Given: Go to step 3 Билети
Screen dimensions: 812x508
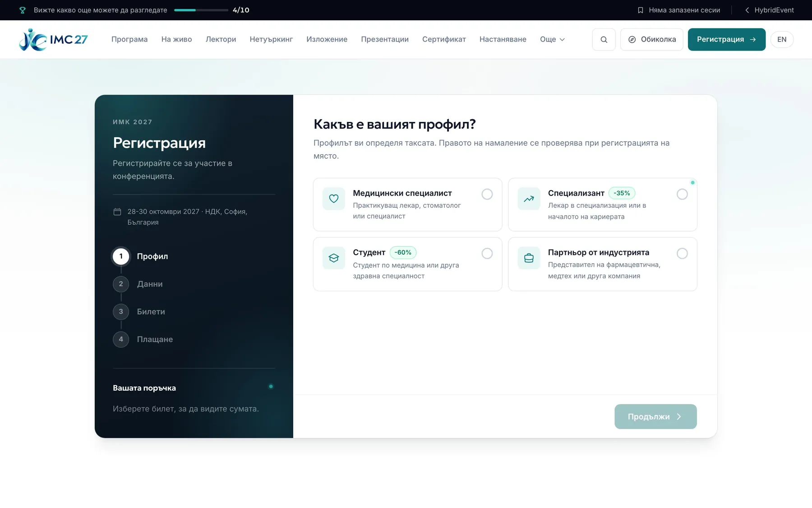Looking at the screenshot, I should coord(139,312).
